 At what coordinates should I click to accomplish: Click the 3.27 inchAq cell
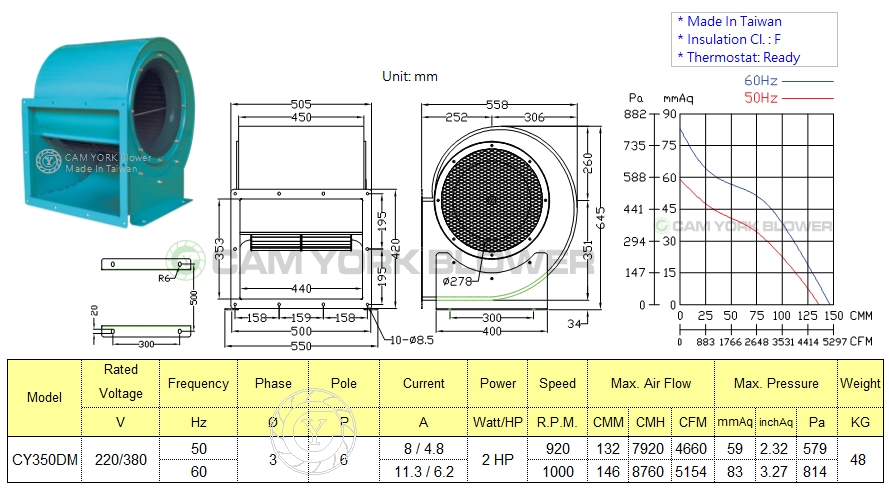coord(774,471)
